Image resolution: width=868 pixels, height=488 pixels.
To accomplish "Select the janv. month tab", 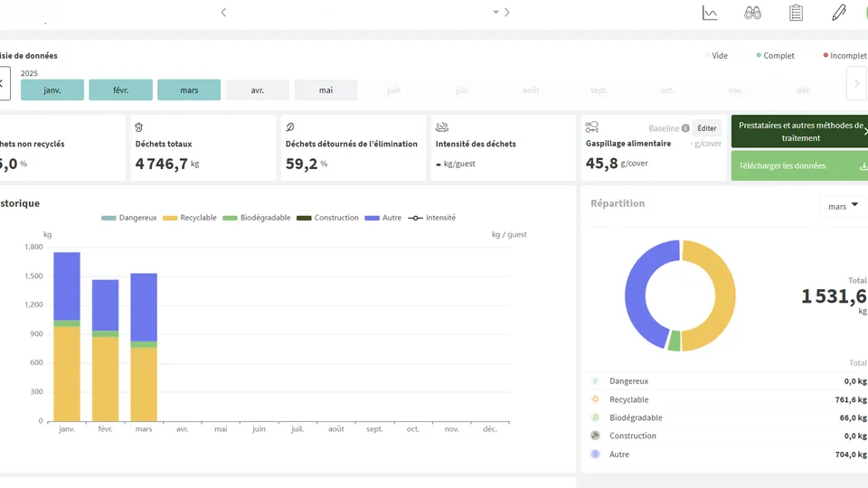I will coord(52,89).
